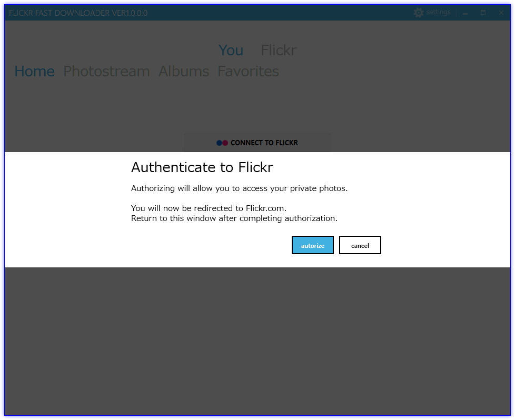
Task: Click the settings text label
Action: (438, 12)
